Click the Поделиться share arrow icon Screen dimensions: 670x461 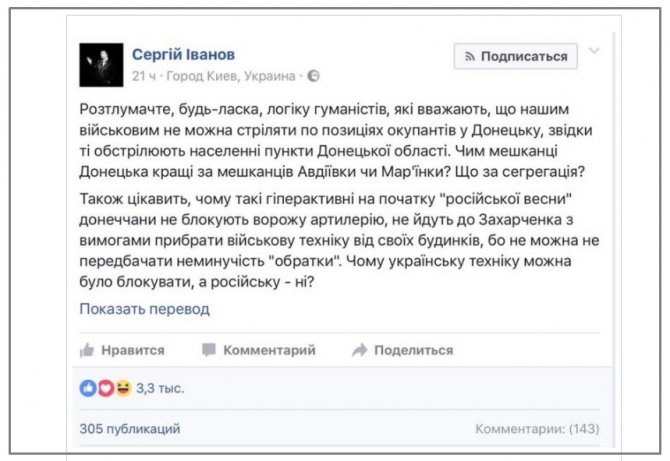[360, 350]
